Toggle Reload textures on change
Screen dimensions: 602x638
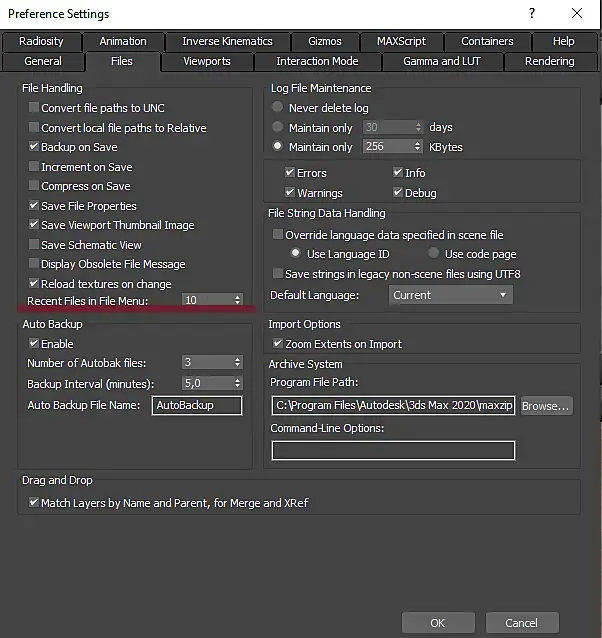pyautogui.click(x=34, y=284)
